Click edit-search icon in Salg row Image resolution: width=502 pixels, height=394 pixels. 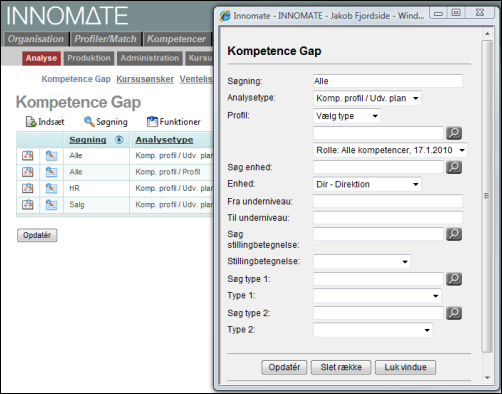click(51, 205)
